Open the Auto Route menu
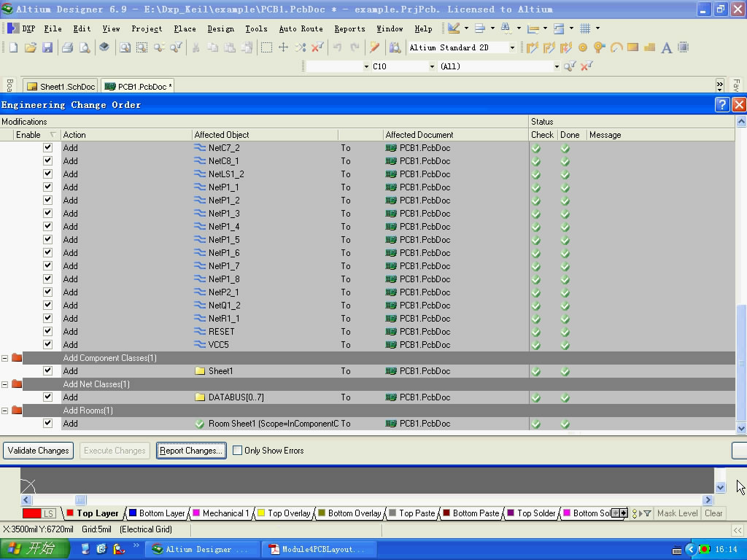This screenshot has width=747, height=560. [301, 28]
